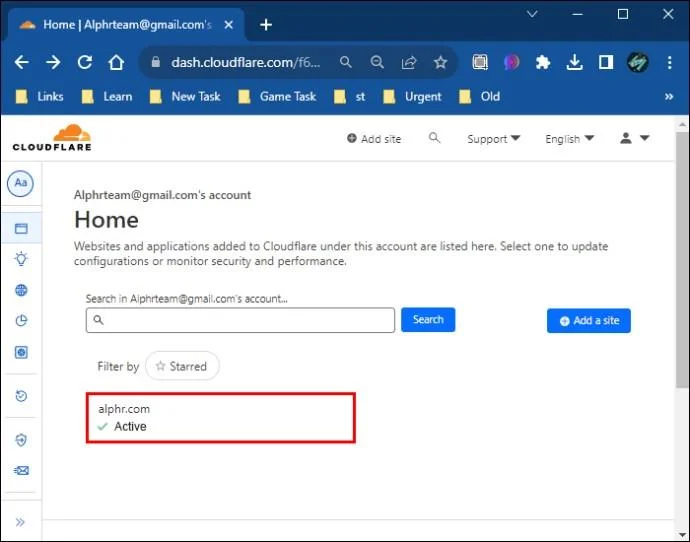Click the header magnifier search icon

click(x=434, y=138)
